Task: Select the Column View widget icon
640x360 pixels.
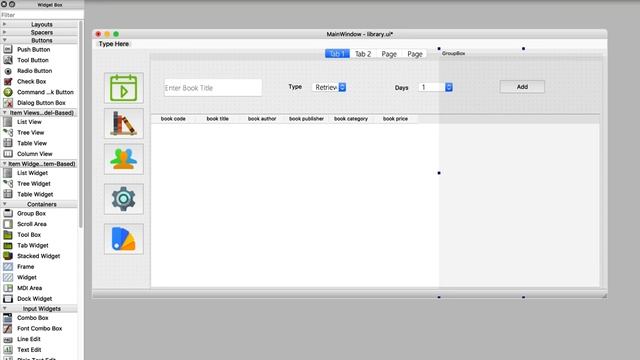Action: click(8, 153)
